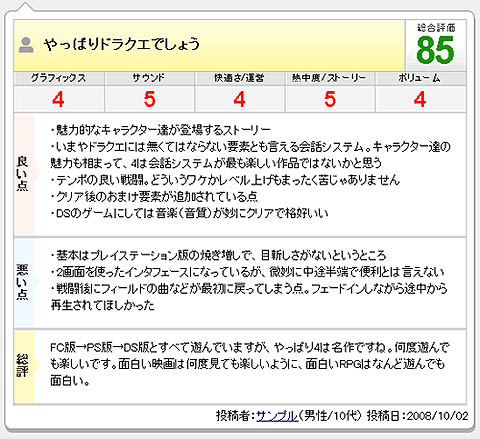480x439 pixels.
Task: Click the yellow 総評 section label
Action: (x=23, y=366)
